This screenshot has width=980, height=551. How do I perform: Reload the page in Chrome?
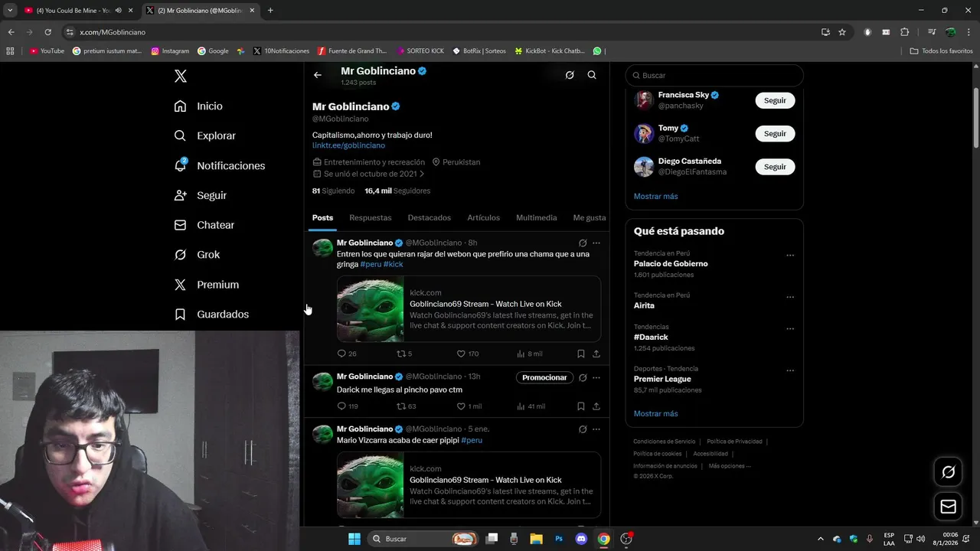(47, 32)
